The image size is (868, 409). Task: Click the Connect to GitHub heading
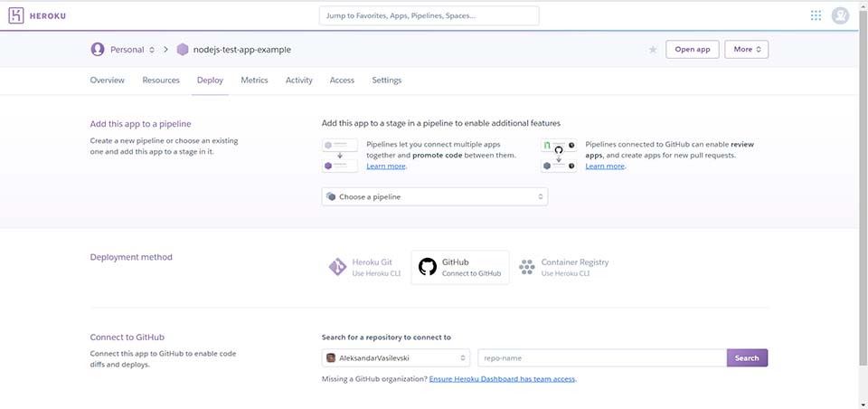point(127,337)
